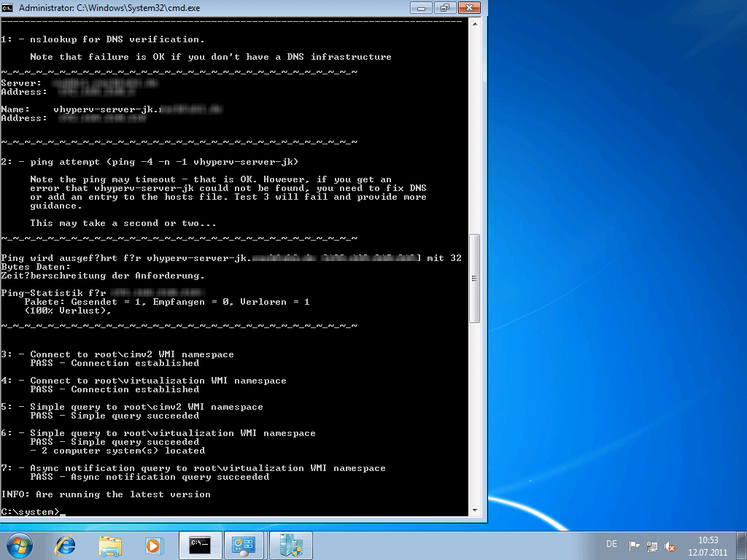Image resolution: width=747 pixels, height=560 pixels.
Task: Click the 'Note that failure is OK' line
Action: point(211,57)
